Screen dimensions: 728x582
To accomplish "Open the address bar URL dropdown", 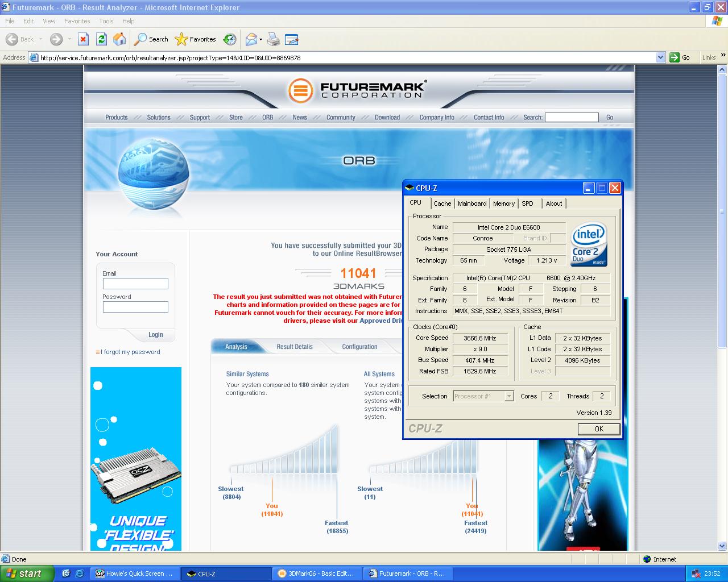I will click(x=660, y=57).
